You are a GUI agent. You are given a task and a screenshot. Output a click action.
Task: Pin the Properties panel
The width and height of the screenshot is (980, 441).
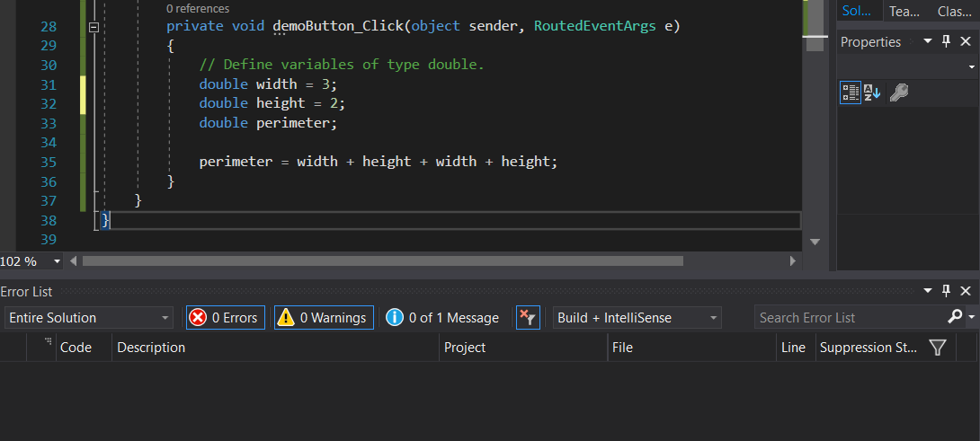click(x=946, y=42)
